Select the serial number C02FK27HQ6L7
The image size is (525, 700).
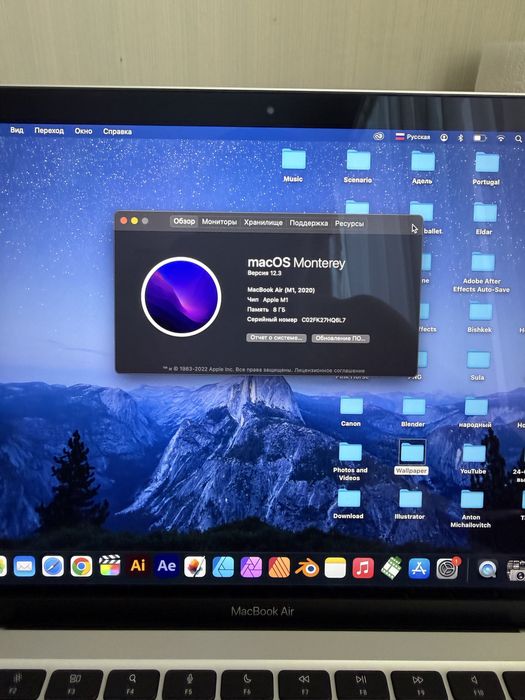click(x=324, y=320)
